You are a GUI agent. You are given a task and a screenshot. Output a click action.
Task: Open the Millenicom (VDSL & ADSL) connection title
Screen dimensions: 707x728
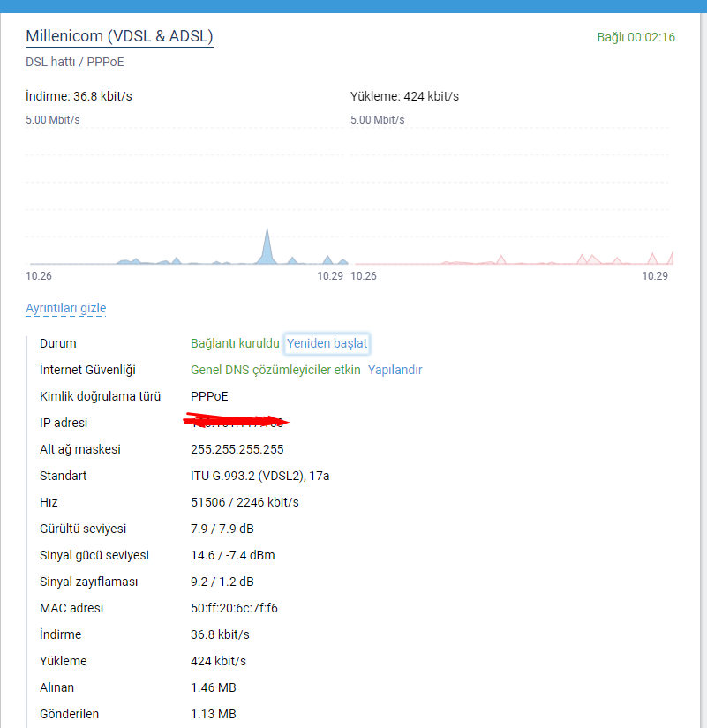point(119,36)
